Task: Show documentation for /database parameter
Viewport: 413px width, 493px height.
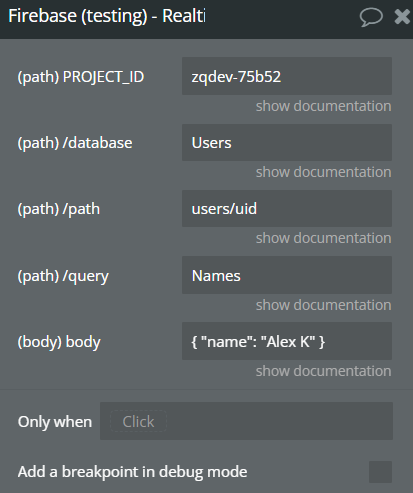Action: click(x=323, y=172)
